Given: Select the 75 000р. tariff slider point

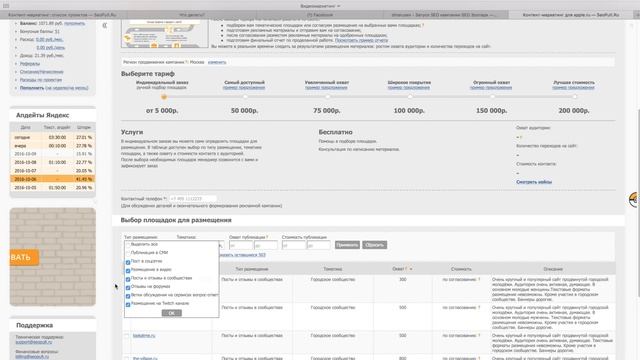Looking at the screenshot, I should tap(327, 97).
